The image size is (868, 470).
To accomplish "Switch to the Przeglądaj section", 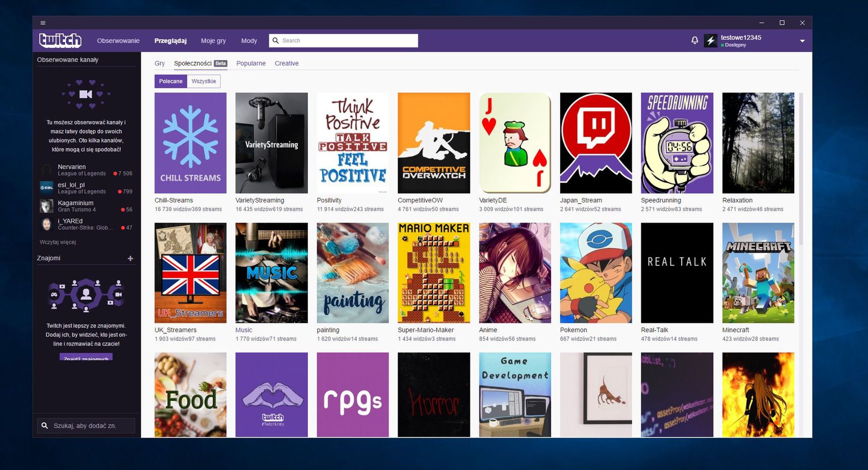I will (x=171, y=41).
